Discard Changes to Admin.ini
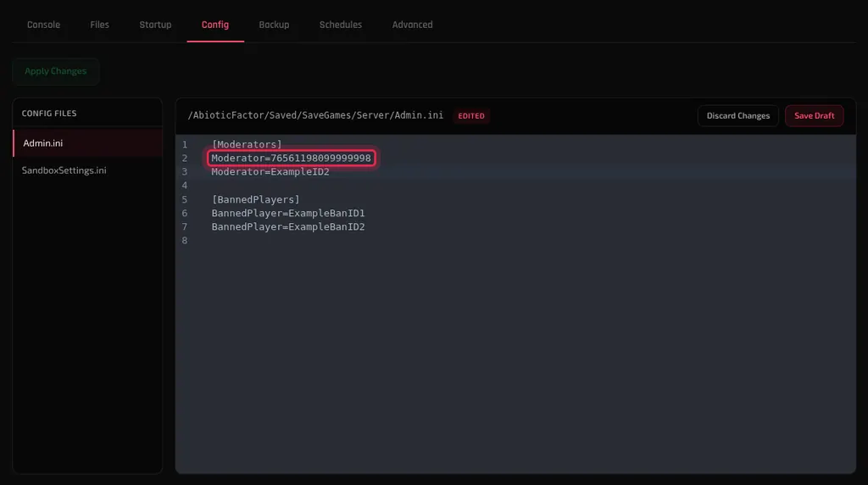Image resolution: width=868 pixels, height=485 pixels. click(738, 115)
